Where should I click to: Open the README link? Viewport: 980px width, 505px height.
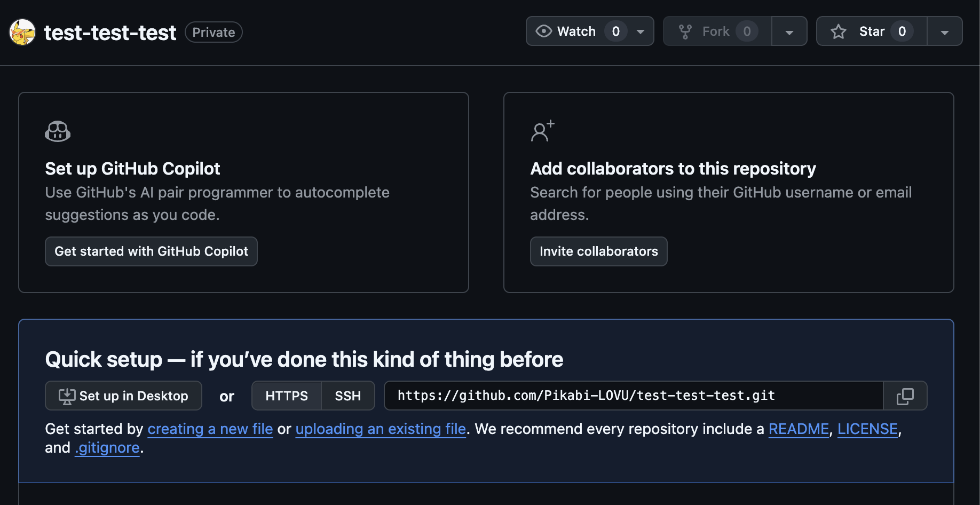point(799,429)
